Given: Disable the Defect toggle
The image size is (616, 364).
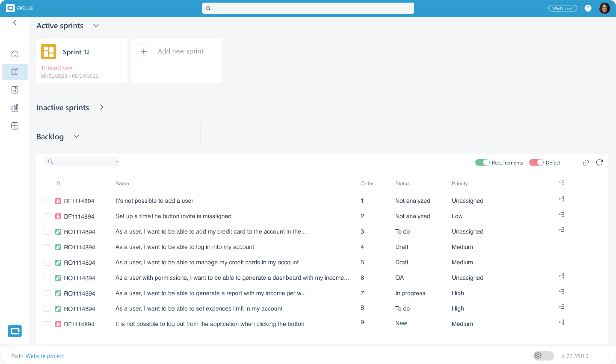Looking at the screenshot, I should pos(536,162).
